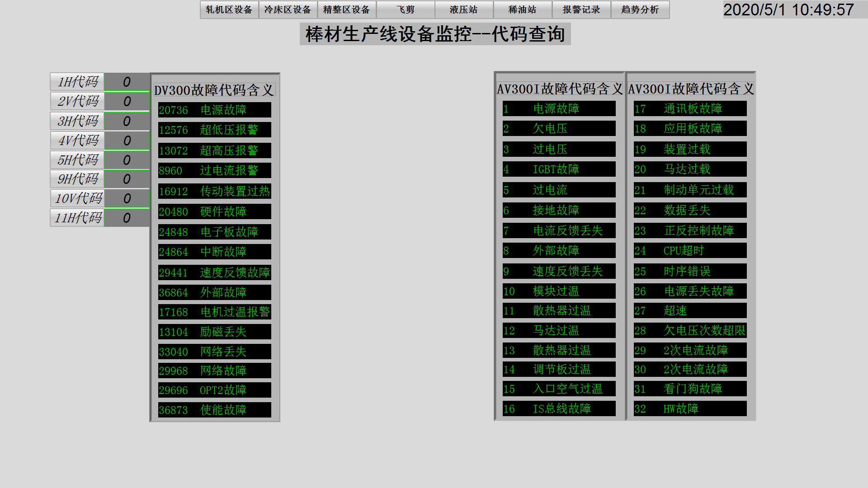Open the 液压站 page
The image size is (868, 488).
[464, 9]
